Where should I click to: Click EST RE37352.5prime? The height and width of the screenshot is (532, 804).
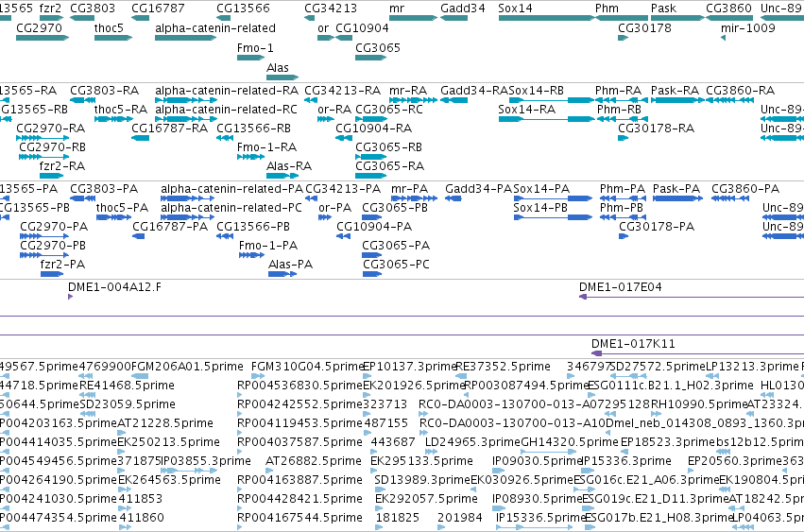(x=503, y=367)
